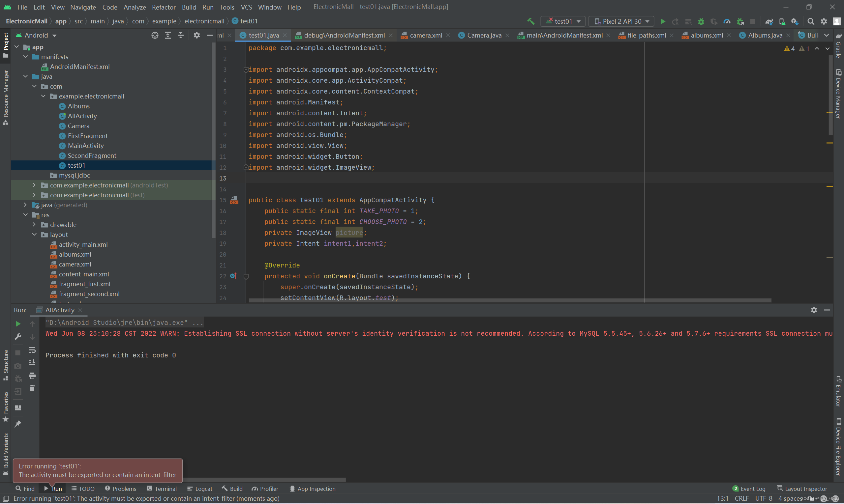Toggle the Gradle side panel
Image resolution: width=844 pixels, height=504 pixels.
pyautogui.click(x=838, y=46)
